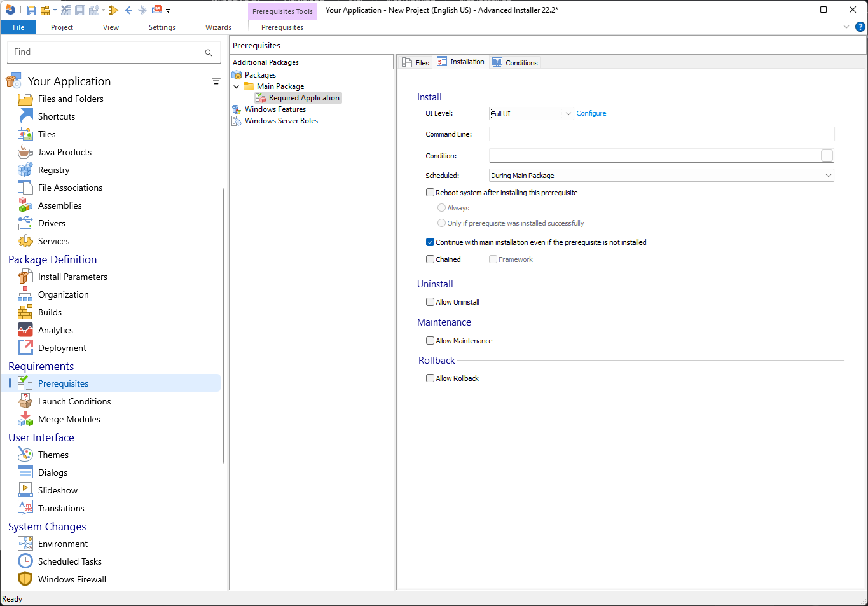Screen dimensions: 868x606
Task: Click the Save project icon in title bar
Action: (32, 10)
